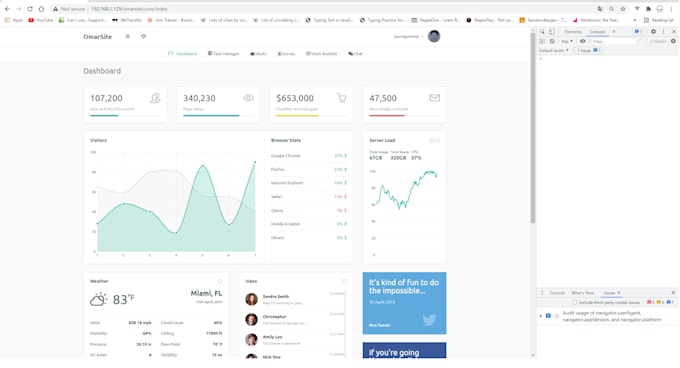Open console settings gear icon
The width and height of the screenshot is (680, 368).
673,41
